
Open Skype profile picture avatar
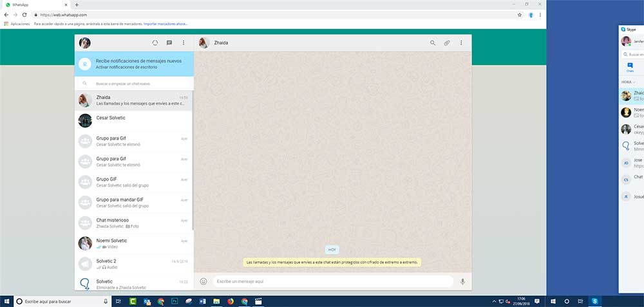pyautogui.click(x=626, y=41)
